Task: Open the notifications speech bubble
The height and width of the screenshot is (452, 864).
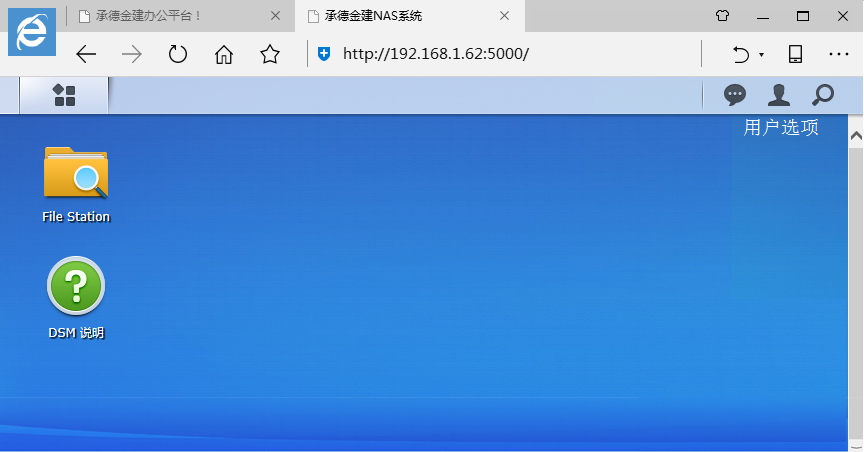Action: point(735,95)
